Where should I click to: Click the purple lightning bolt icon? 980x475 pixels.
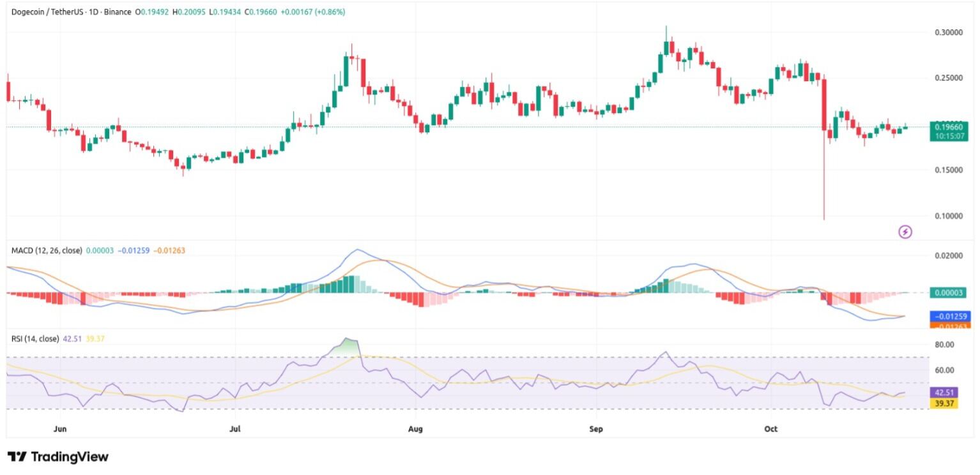coord(905,232)
